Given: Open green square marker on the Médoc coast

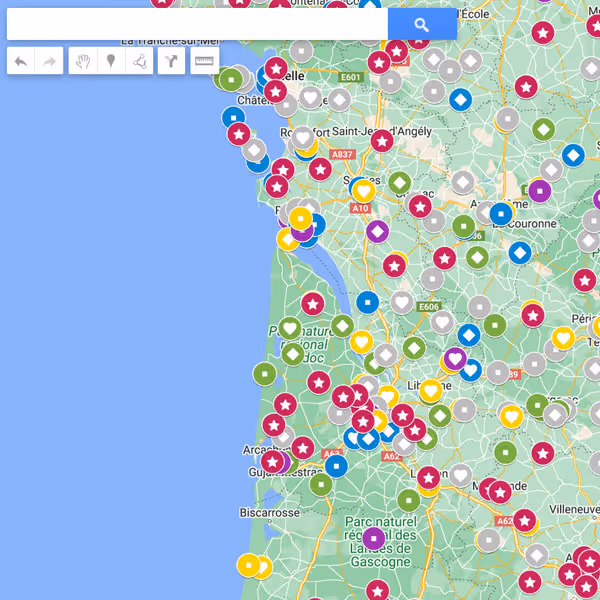Looking at the screenshot, I should (265, 374).
